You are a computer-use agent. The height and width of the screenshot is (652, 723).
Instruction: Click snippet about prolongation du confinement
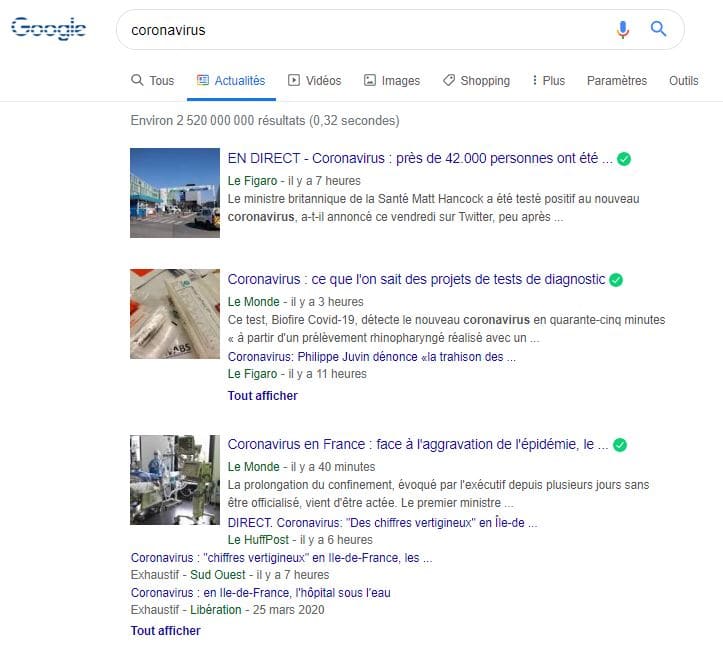coord(439,494)
